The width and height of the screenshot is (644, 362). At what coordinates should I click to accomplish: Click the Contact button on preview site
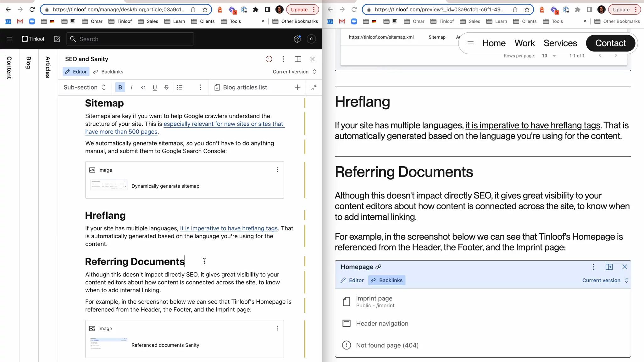click(611, 43)
